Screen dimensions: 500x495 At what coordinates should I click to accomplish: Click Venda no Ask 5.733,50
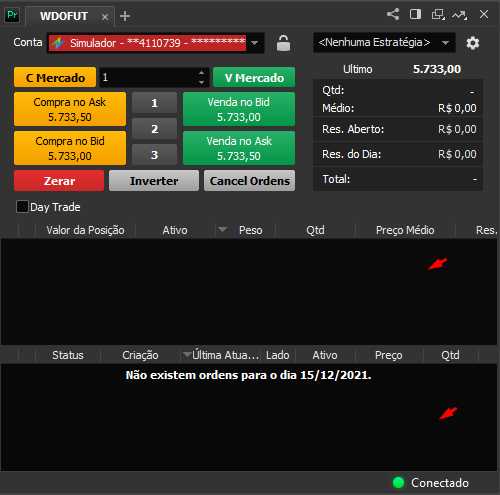(x=239, y=148)
